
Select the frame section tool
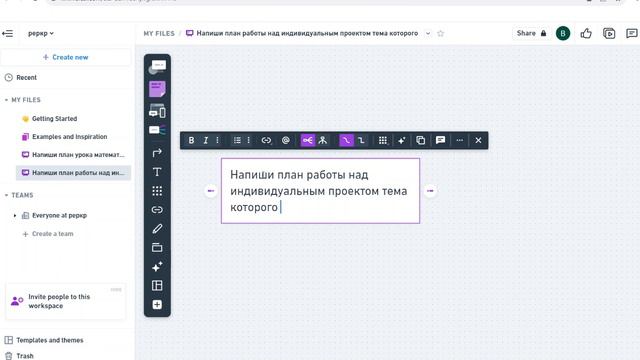tap(157, 247)
